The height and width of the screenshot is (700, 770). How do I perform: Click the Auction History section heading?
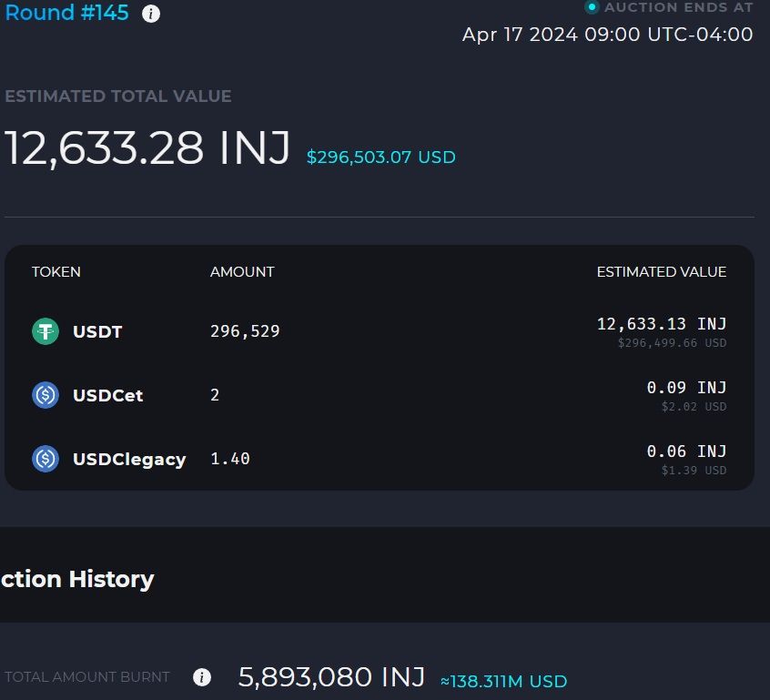[x=77, y=579]
